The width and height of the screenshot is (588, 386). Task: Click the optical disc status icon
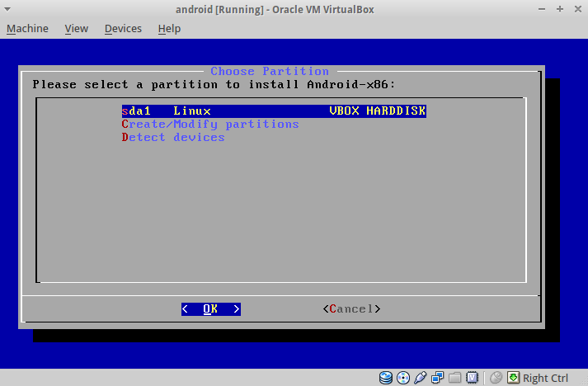[x=403, y=378]
